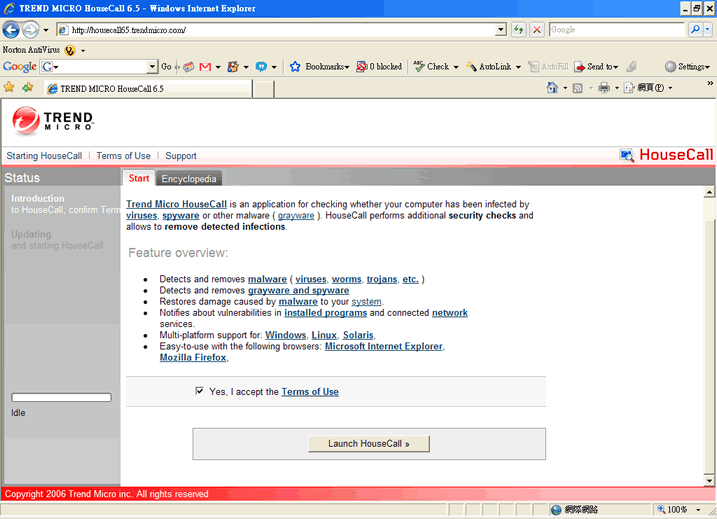Click the Print icon
717x519 pixels.
604,87
